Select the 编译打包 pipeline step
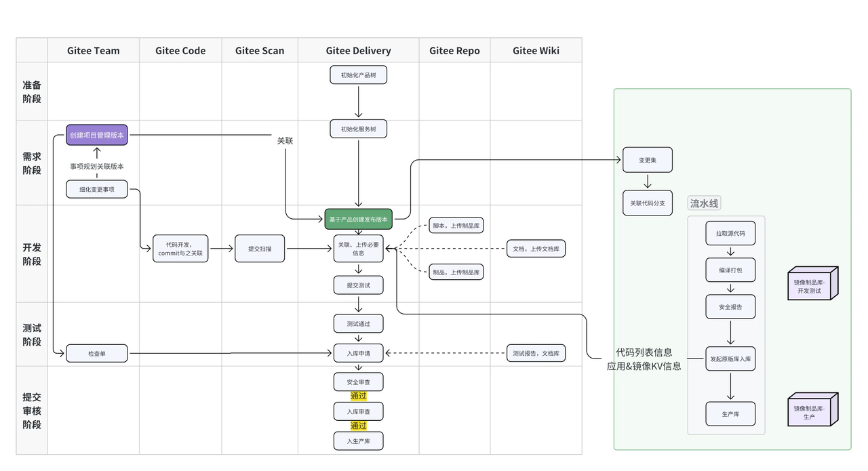868x471 pixels. (730, 270)
